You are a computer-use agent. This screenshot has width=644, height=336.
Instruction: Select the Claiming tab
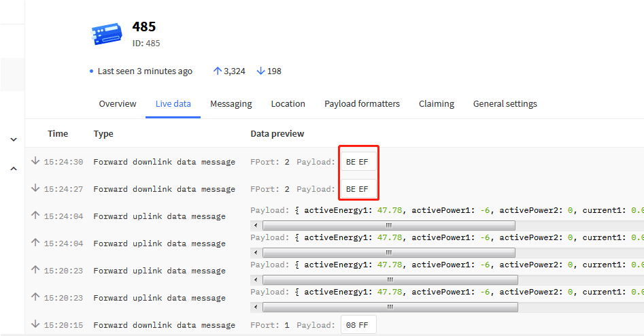(436, 104)
